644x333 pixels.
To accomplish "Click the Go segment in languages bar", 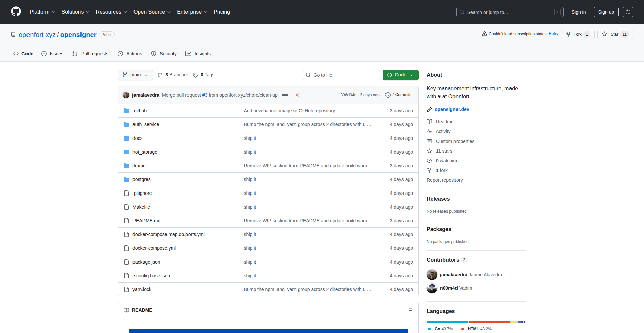I will coord(447,322).
